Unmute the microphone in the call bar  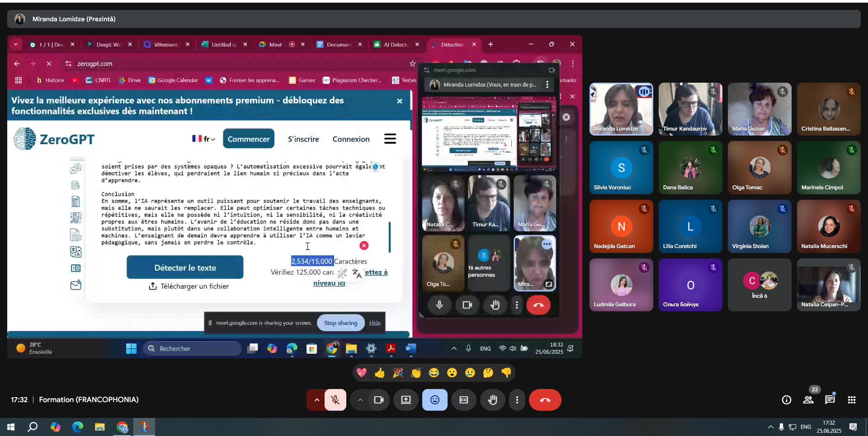pyautogui.click(x=335, y=400)
